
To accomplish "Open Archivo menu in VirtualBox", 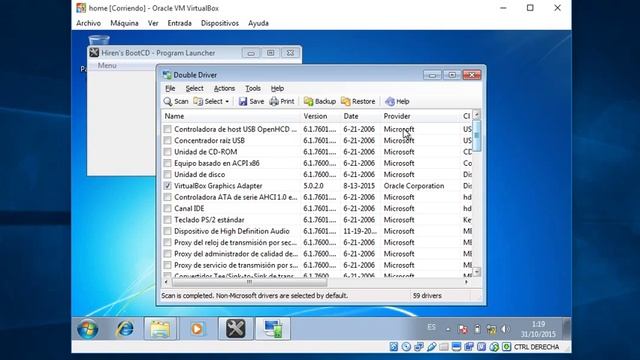I will click(89, 23).
